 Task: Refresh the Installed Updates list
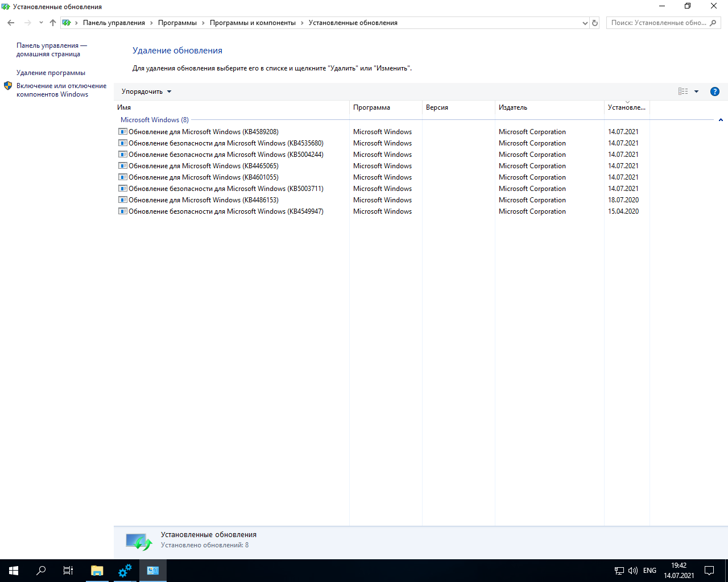pos(595,23)
